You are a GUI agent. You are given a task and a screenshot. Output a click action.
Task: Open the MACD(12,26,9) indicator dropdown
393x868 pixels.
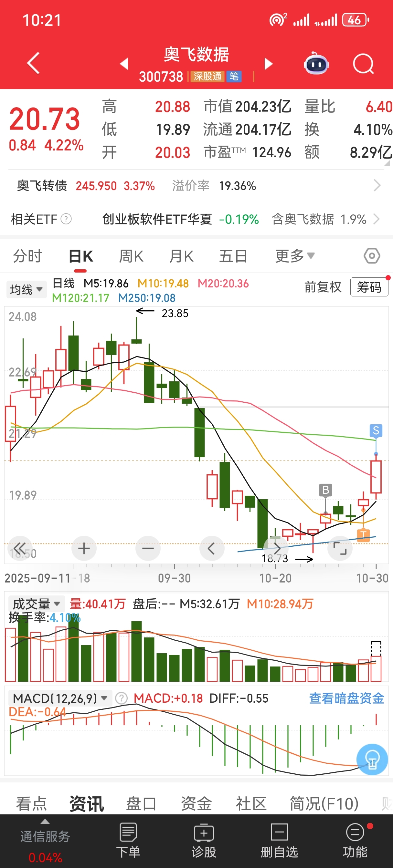pos(60,698)
